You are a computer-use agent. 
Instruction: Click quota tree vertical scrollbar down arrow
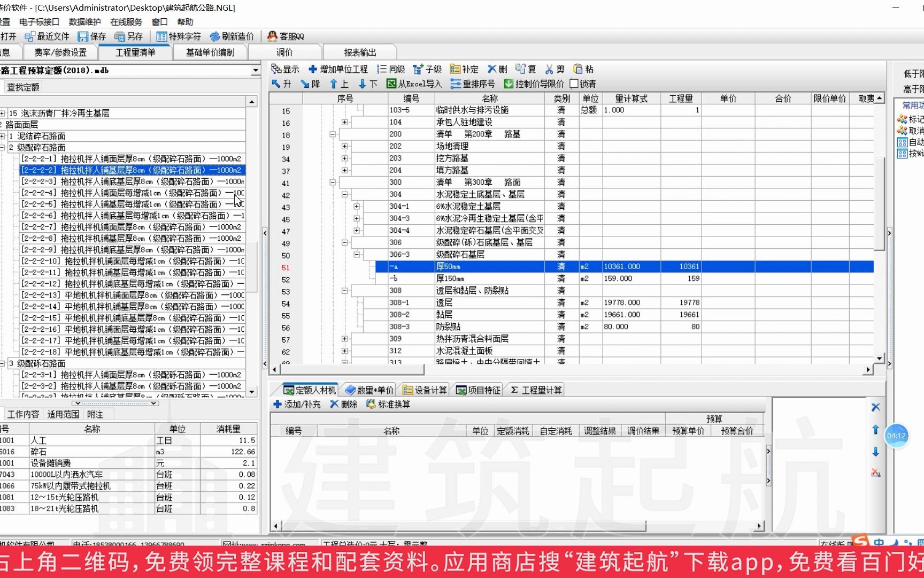click(x=252, y=392)
